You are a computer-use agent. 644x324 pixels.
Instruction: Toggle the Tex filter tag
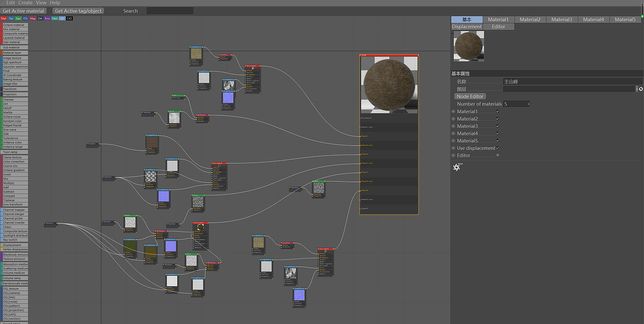tap(11, 18)
